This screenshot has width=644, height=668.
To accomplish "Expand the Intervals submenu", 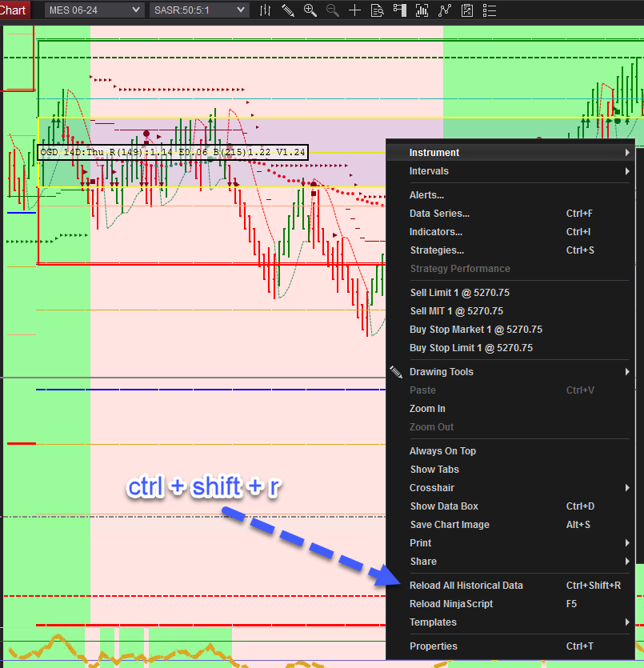I will 510,171.
